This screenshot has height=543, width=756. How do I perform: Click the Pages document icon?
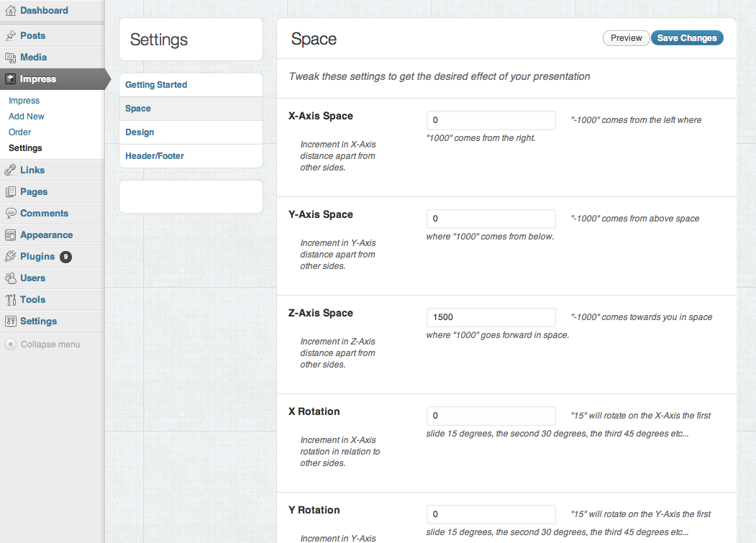(10, 192)
